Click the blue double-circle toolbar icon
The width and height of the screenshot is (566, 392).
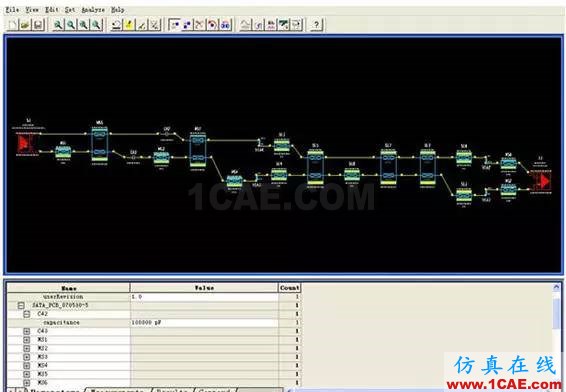[225, 25]
